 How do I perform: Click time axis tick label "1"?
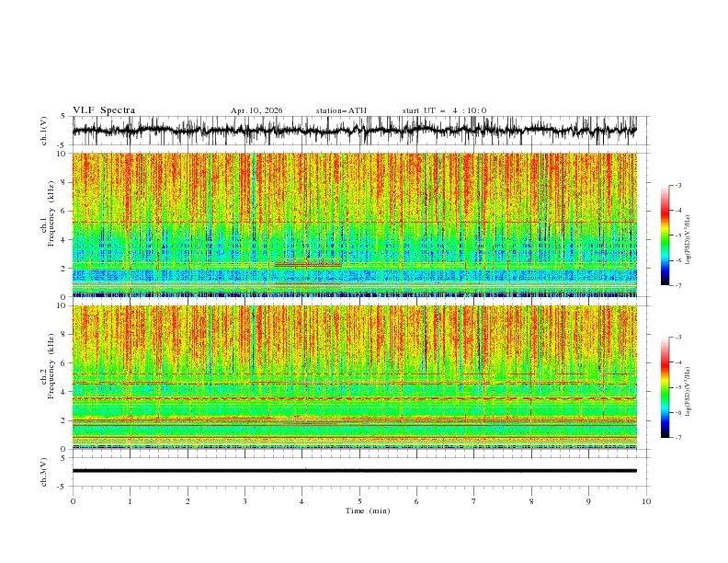(x=130, y=501)
